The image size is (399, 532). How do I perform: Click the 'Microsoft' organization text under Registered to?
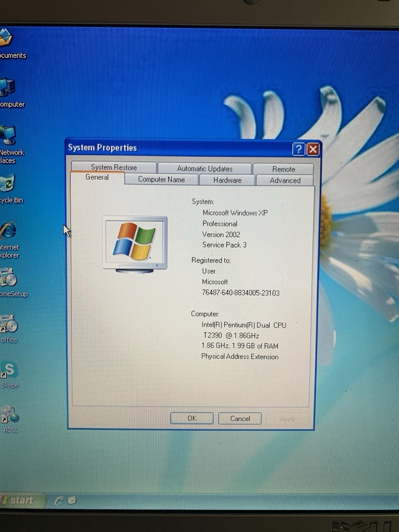215,282
